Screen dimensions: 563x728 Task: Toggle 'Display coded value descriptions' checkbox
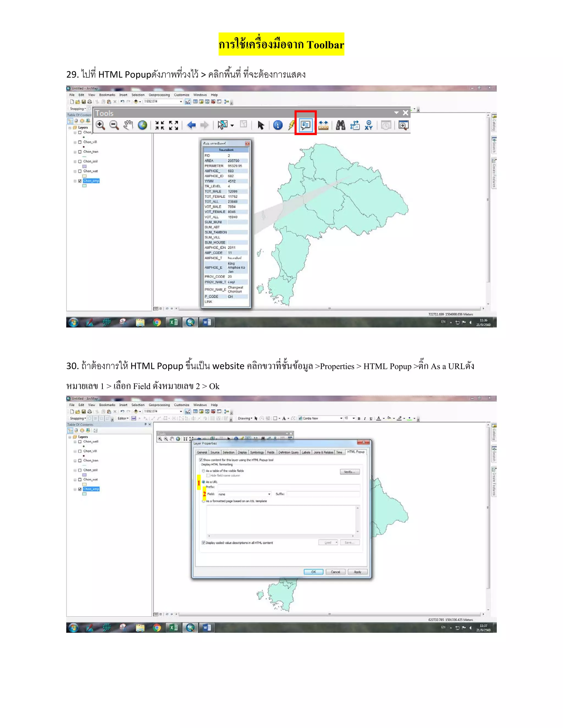(x=203, y=543)
